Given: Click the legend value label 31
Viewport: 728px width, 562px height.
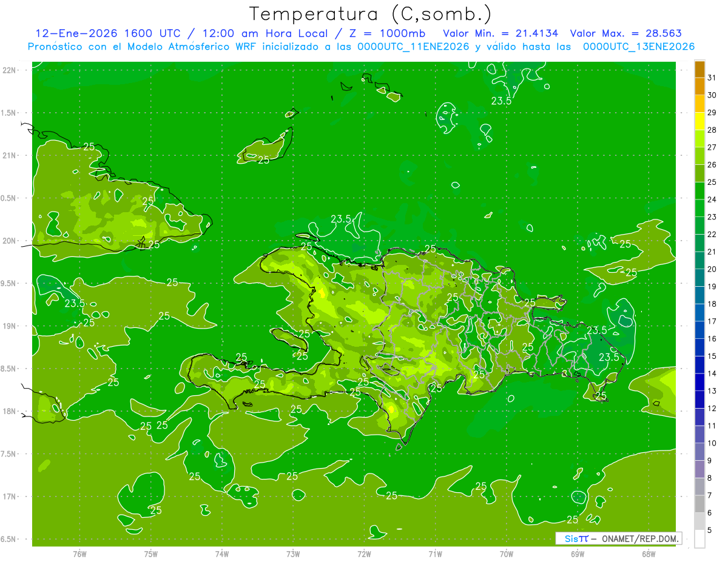Looking at the screenshot, I should [x=712, y=78].
